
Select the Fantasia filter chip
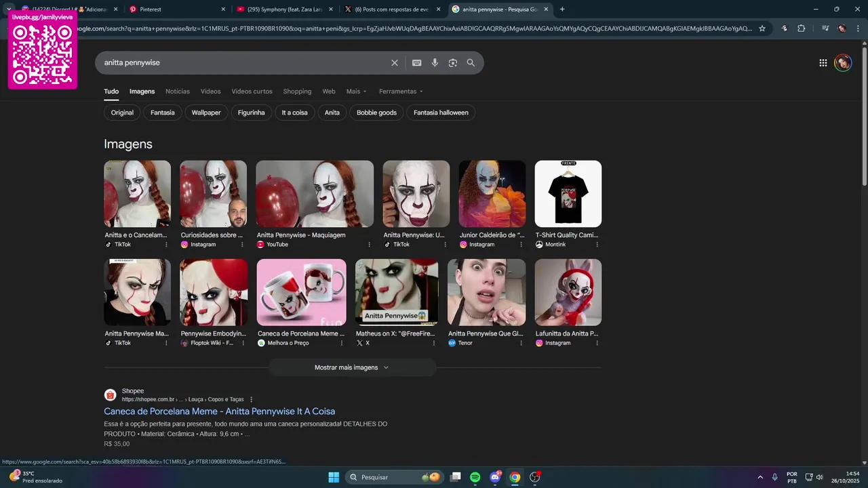(163, 113)
